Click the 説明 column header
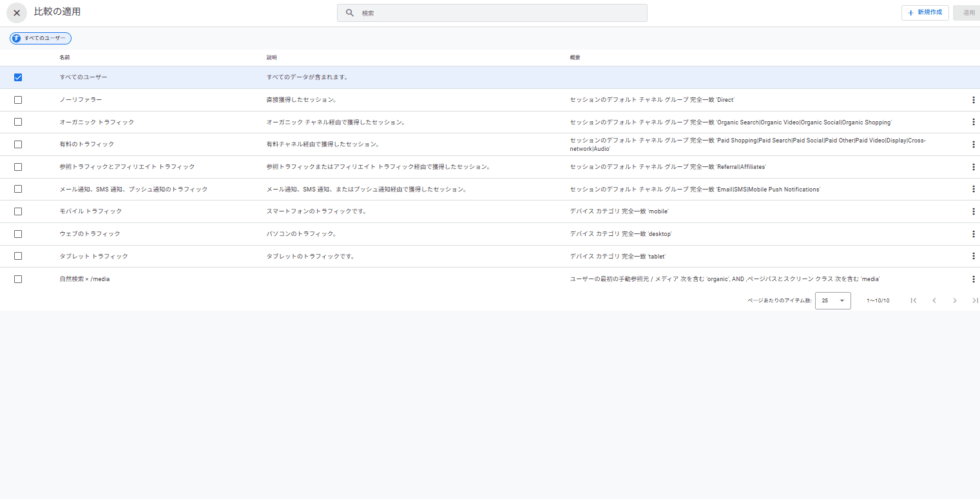 [272, 58]
